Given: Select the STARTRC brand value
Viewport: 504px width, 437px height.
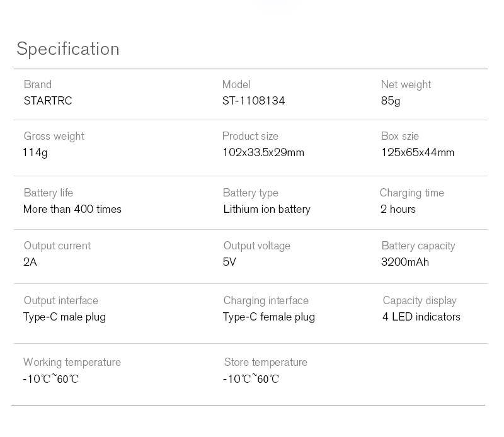Looking at the screenshot, I should coord(48,101).
